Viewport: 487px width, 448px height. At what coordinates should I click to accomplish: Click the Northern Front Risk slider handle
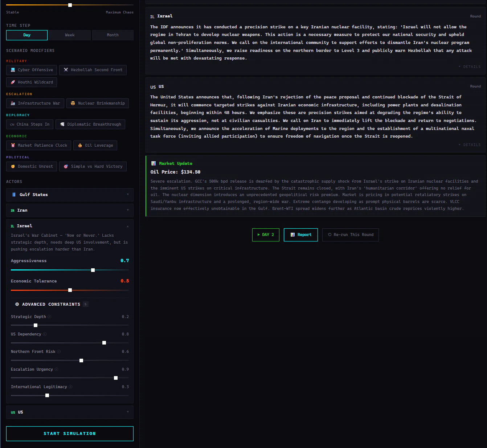click(81, 361)
